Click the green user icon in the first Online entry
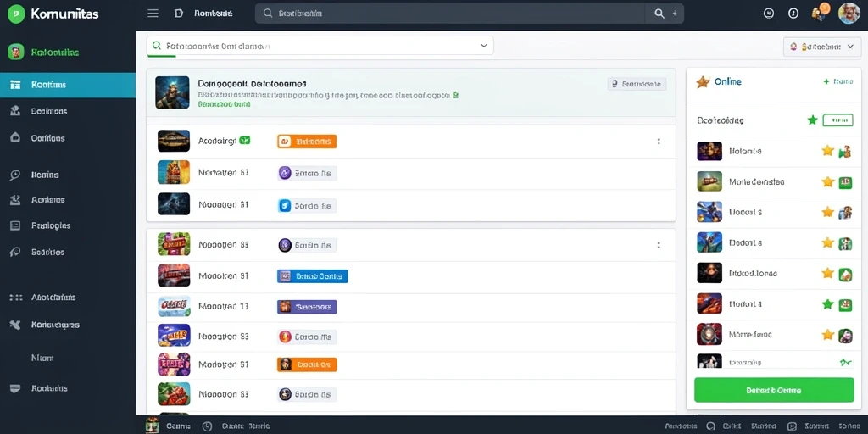This screenshot has width=868, height=434. pyautogui.click(x=845, y=151)
